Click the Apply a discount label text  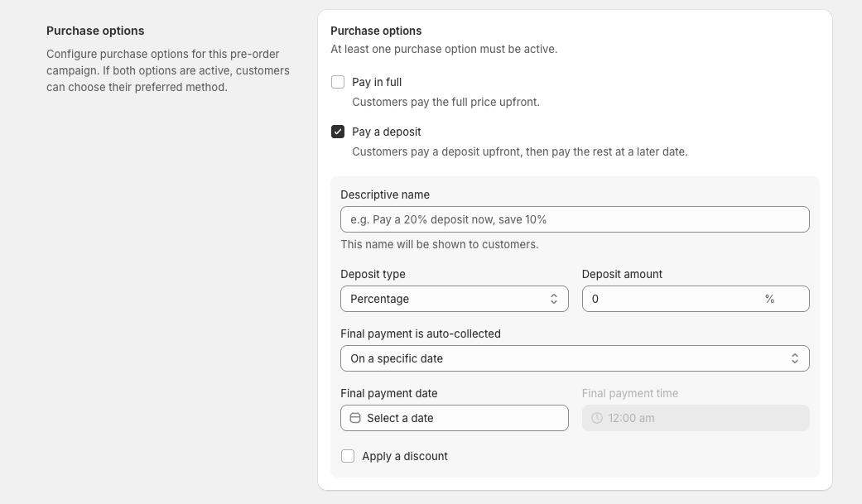[x=405, y=456]
